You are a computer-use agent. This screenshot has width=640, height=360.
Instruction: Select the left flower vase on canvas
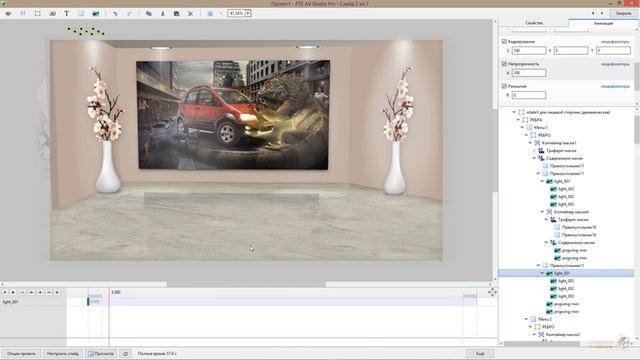pyautogui.click(x=107, y=130)
